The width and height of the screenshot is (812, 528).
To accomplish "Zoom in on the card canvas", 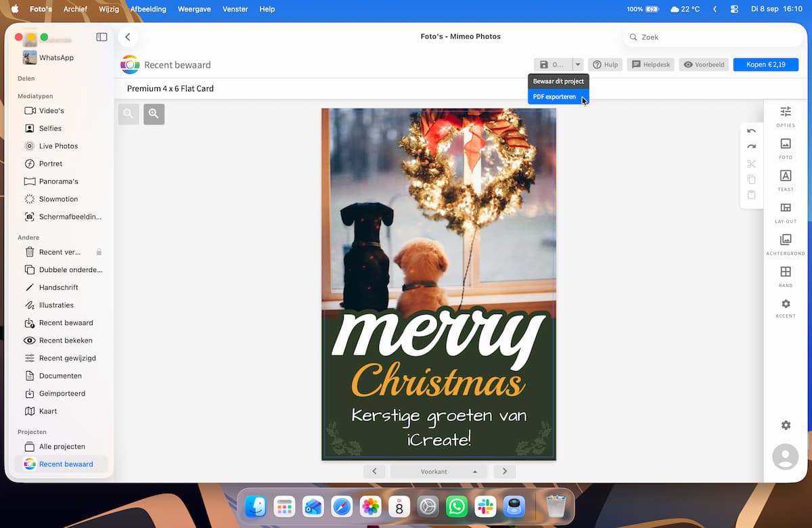I will point(154,114).
